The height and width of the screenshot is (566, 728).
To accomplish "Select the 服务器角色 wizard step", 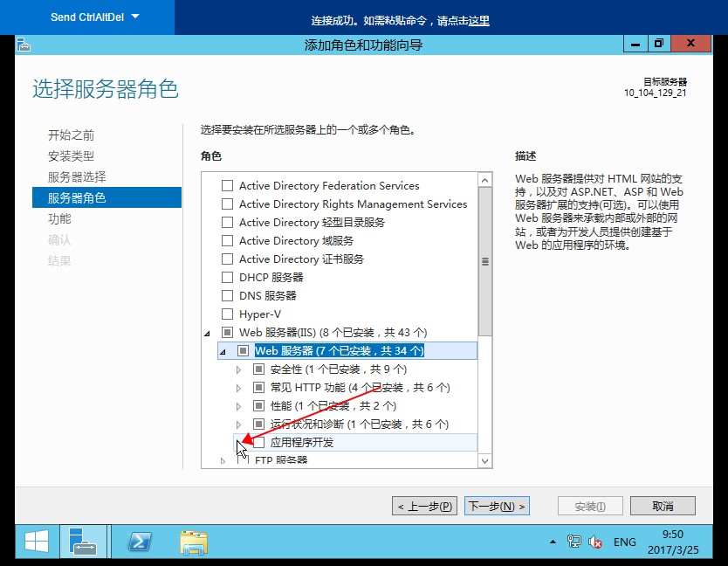I will (x=106, y=197).
